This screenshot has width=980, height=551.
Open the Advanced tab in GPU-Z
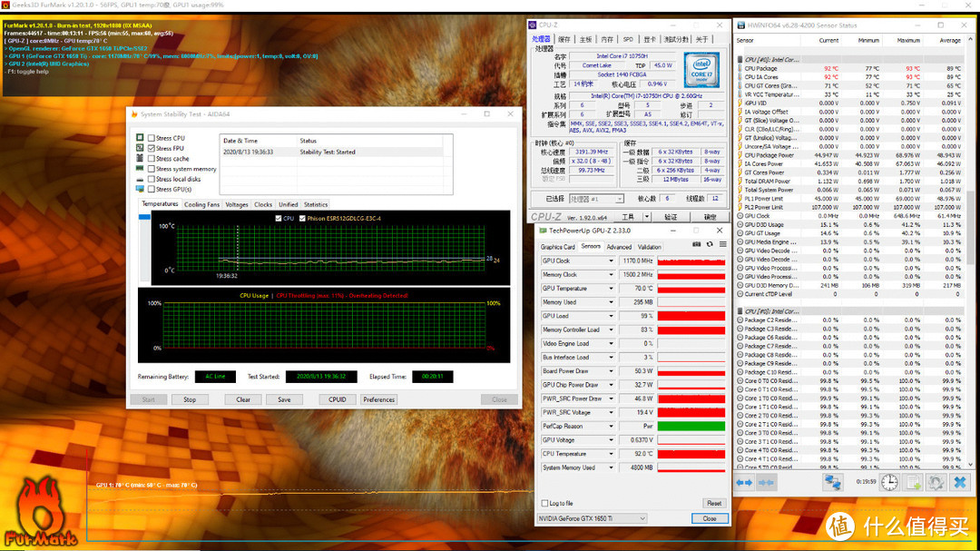click(619, 247)
